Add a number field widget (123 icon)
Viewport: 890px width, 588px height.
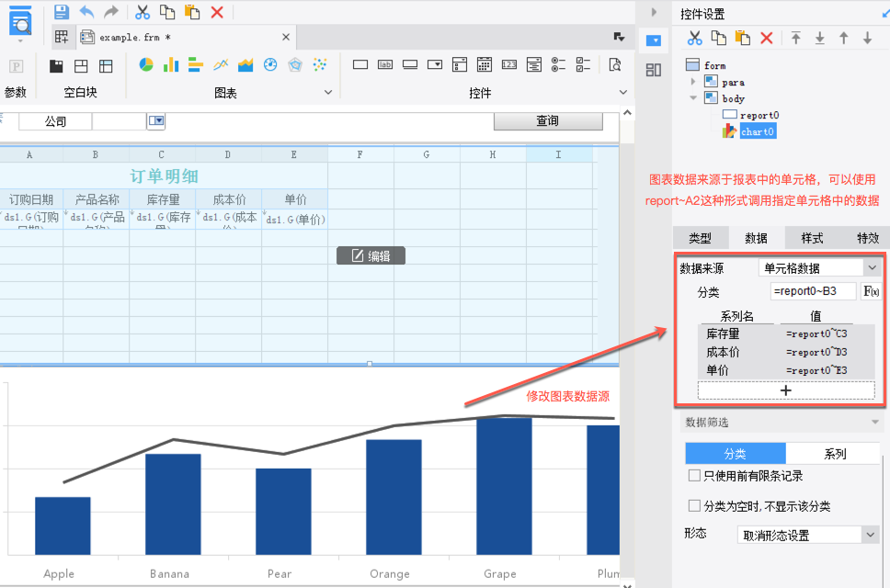pyautogui.click(x=509, y=64)
